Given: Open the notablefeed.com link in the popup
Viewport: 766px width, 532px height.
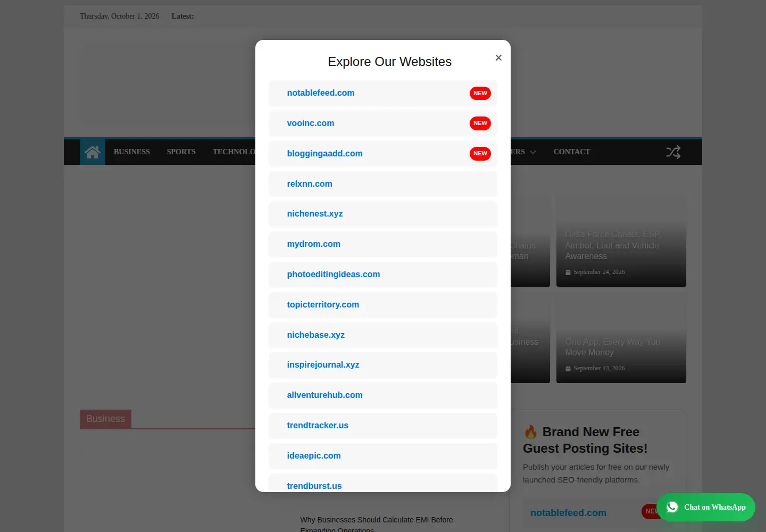Looking at the screenshot, I should coord(321,93).
